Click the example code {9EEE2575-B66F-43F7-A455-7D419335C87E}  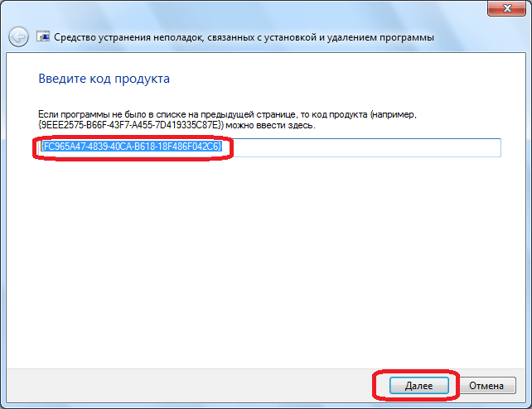pyautogui.click(x=131, y=125)
